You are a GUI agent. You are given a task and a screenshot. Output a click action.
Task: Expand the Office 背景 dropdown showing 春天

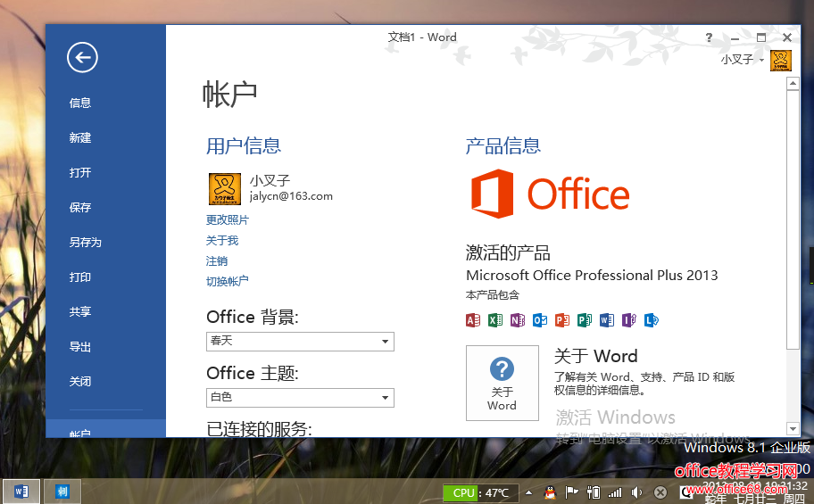coord(300,342)
